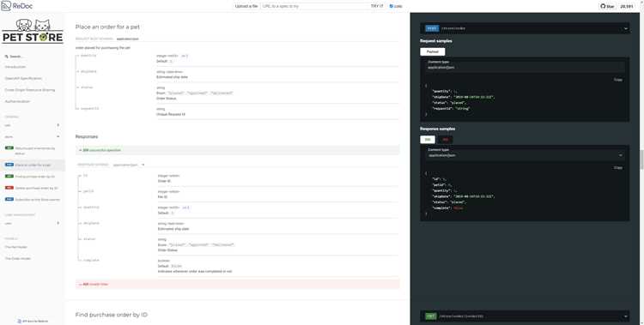Click the GET badge of Find purchase order
The height and width of the screenshot is (325, 644).
pos(9,176)
